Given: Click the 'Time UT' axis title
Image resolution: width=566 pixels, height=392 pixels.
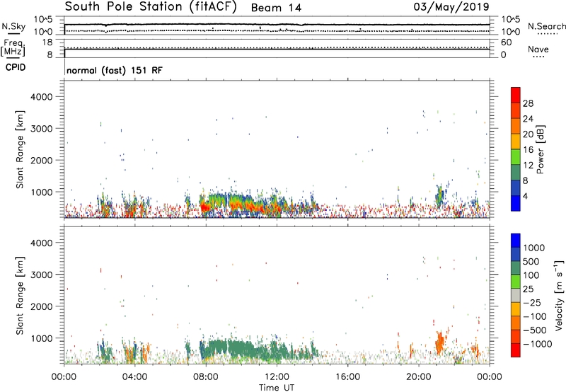Looking at the screenshot, I should click(x=277, y=388).
